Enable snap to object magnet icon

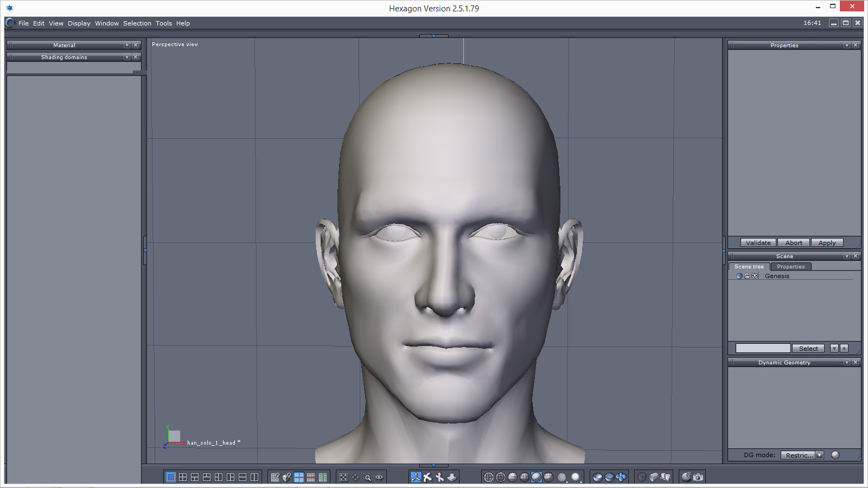pyautogui.click(x=287, y=477)
